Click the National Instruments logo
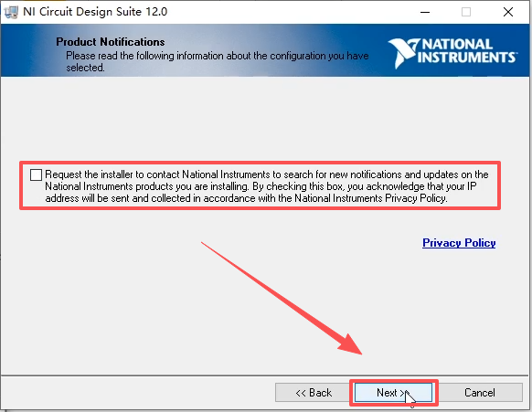The height and width of the screenshot is (412, 532). tap(452, 53)
